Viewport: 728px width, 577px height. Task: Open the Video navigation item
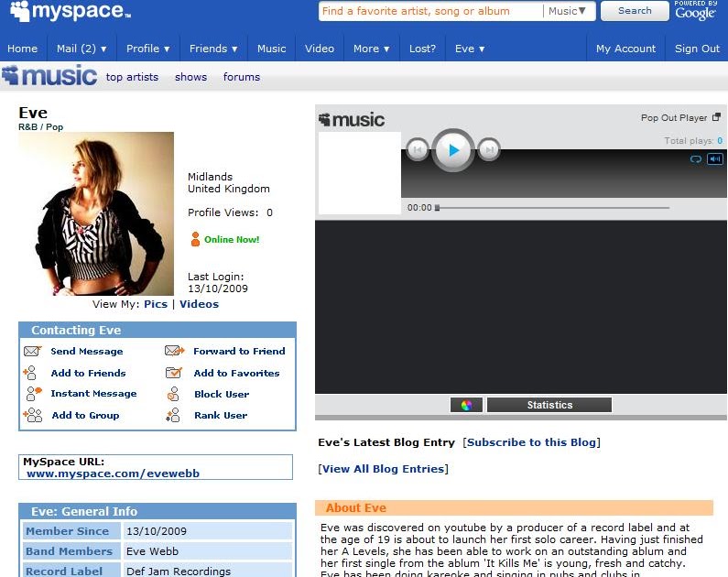click(320, 49)
